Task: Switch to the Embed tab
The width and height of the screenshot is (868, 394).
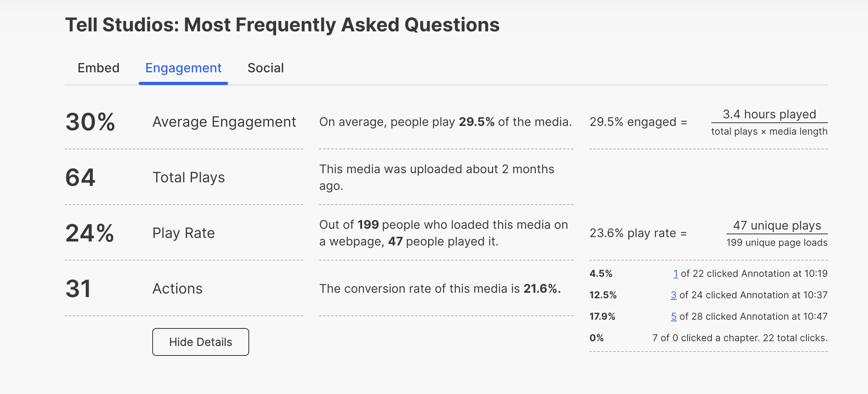Action: [98, 68]
